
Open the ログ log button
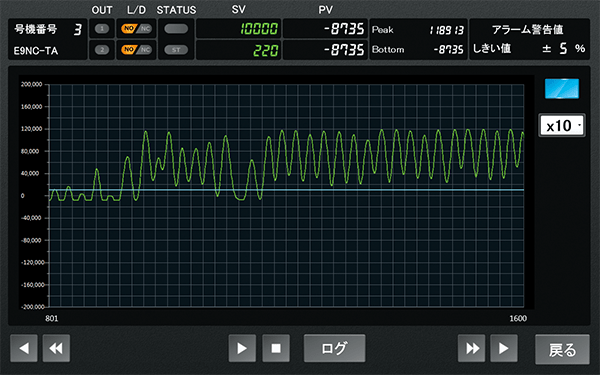pos(334,348)
